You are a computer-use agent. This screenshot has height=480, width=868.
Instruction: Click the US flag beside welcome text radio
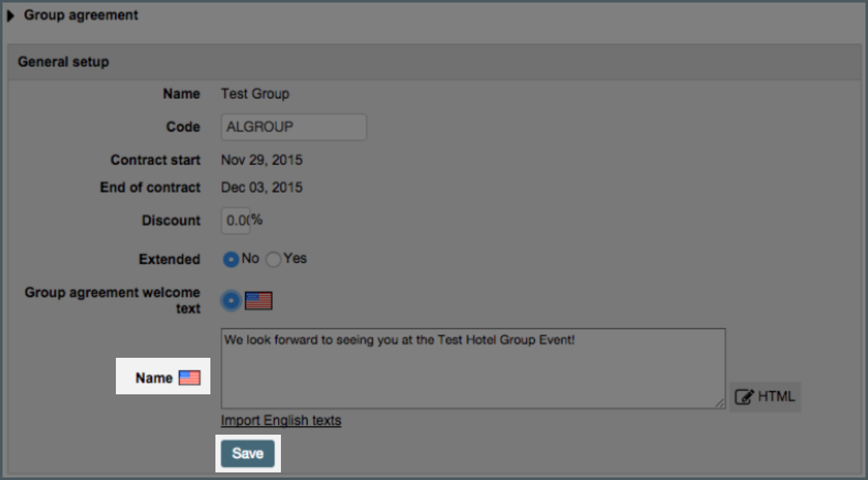click(258, 301)
